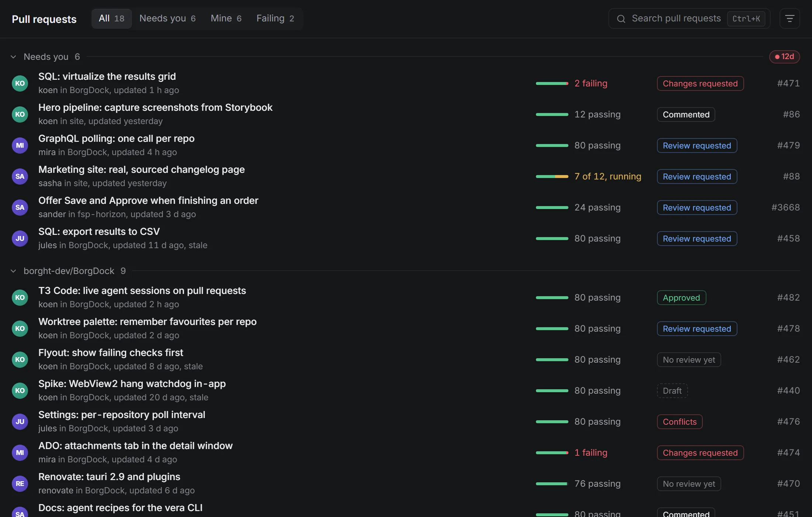
Task: Click the KO avatar for SQL virtualize results grid
Action: [20, 83]
